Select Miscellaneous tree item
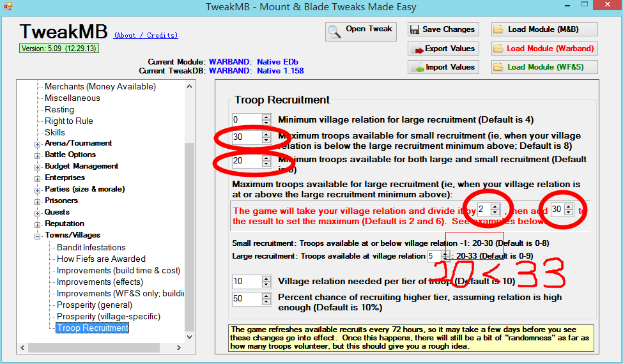Viewport: 623px width, 364px height. click(x=72, y=98)
